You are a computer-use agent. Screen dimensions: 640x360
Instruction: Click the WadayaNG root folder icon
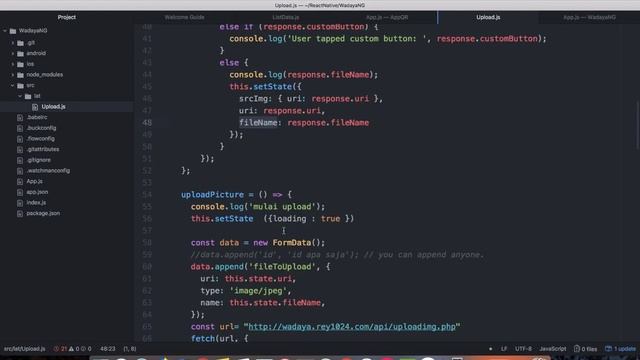pyautogui.click(x=13, y=31)
